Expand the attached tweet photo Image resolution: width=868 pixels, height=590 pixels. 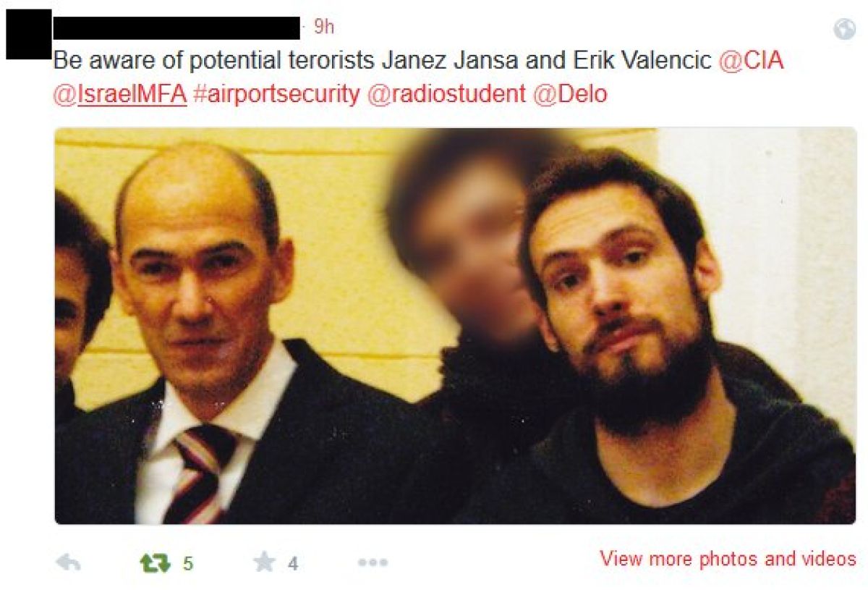456,326
